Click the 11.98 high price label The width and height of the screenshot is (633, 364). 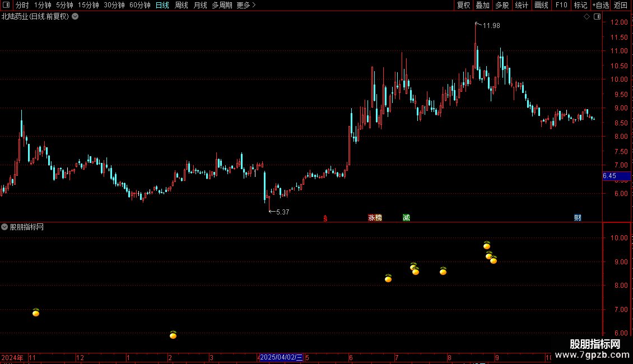coord(491,26)
